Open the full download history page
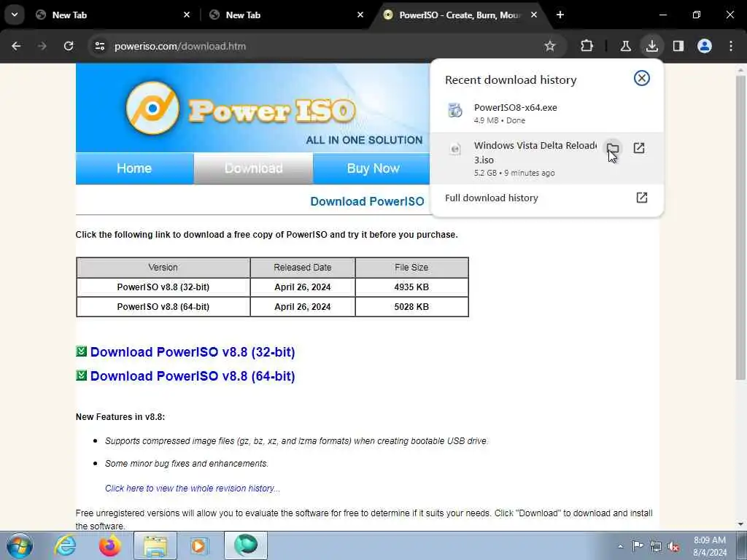The image size is (747, 560). (x=546, y=198)
